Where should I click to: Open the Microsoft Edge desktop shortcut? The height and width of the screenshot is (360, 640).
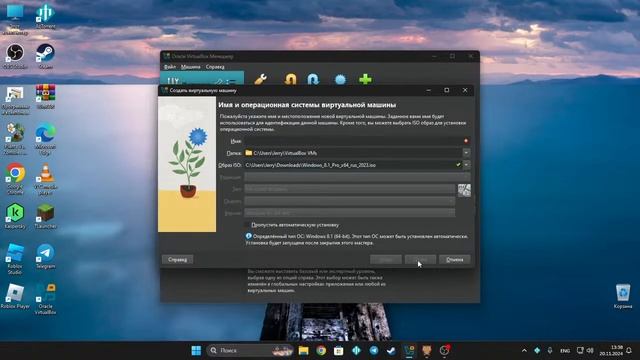tap(45, 140)
